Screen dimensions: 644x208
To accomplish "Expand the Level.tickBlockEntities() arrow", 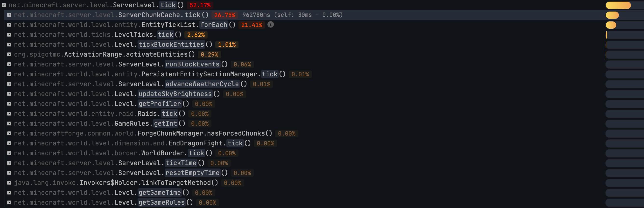I will point(9,45).
